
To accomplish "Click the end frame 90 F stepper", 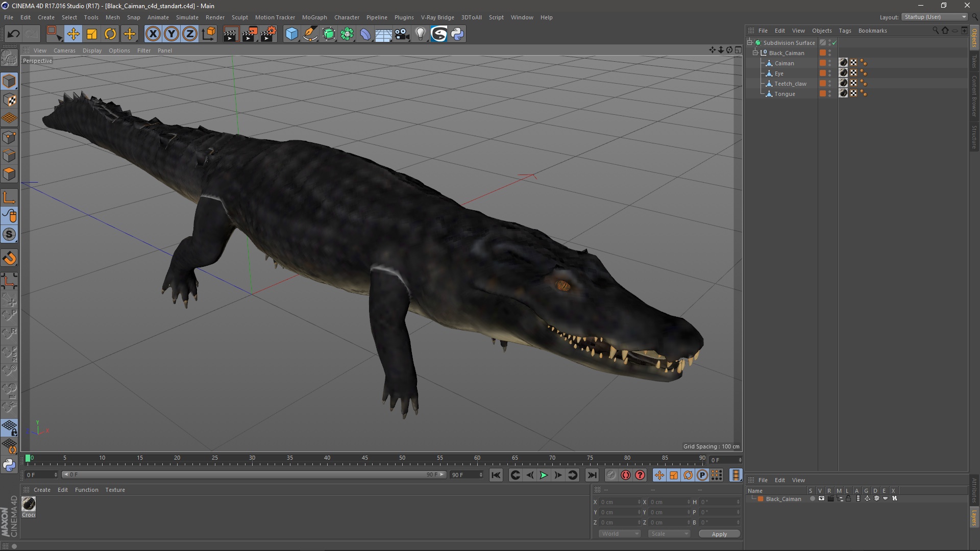I will click(x=480, y=475).
